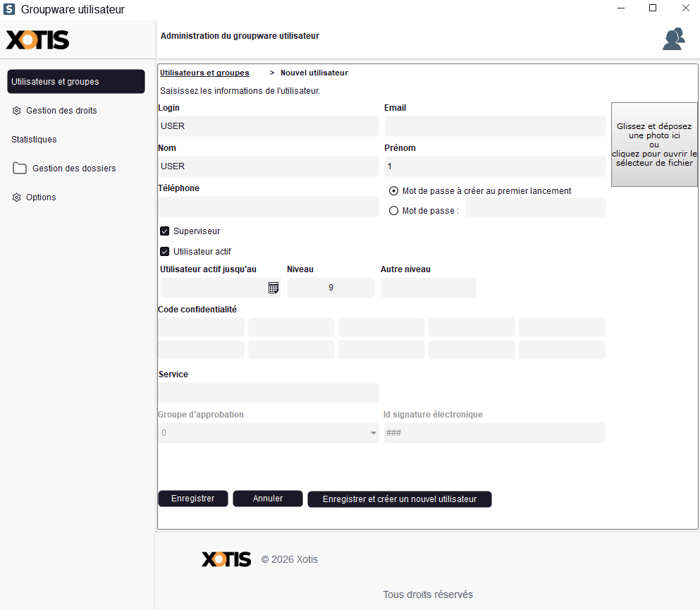
Task: Click the gear icon next to Options
Action: (17, 197)
